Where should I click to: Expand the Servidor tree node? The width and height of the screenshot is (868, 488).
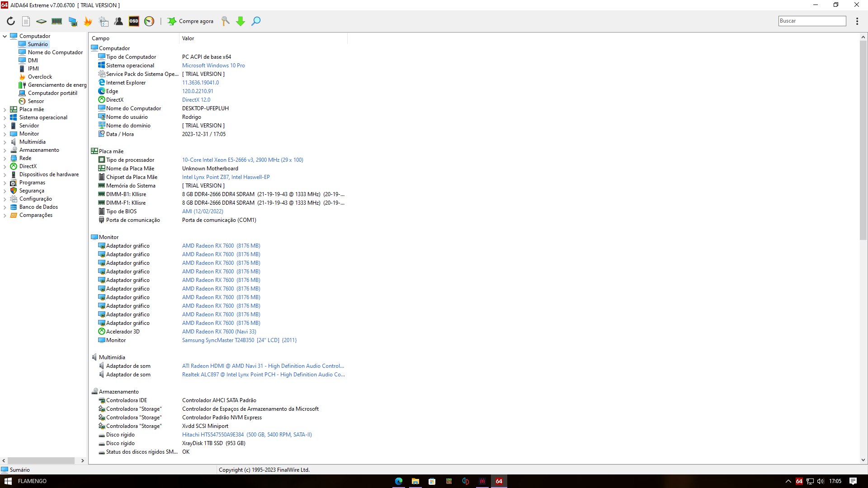point(5,126)
